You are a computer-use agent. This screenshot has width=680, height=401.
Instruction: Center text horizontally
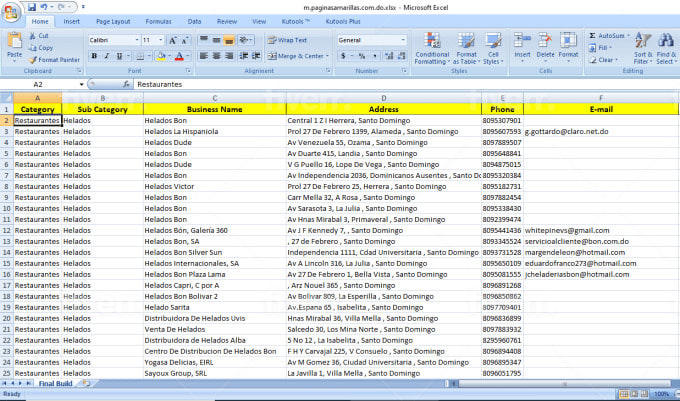[216, 56]
